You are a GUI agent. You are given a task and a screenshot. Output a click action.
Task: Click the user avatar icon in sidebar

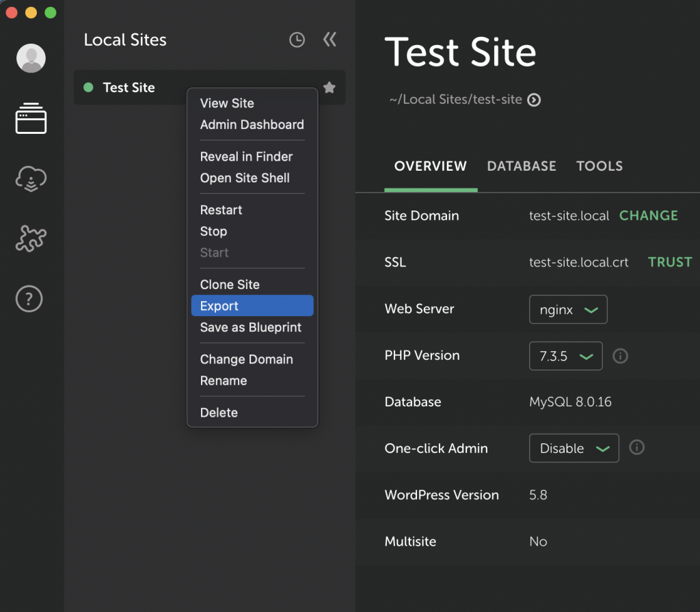[x=31, y=58]
